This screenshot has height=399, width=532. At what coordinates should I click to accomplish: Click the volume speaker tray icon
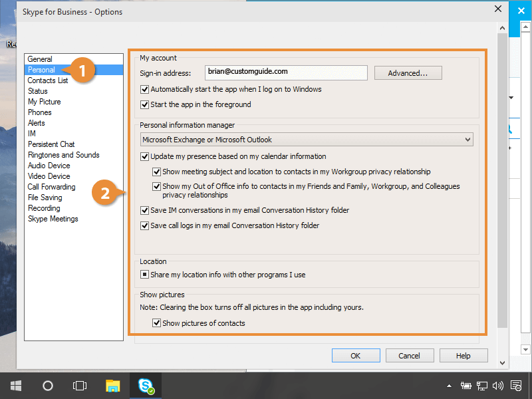pyautogui.click(x=498, y=386)
